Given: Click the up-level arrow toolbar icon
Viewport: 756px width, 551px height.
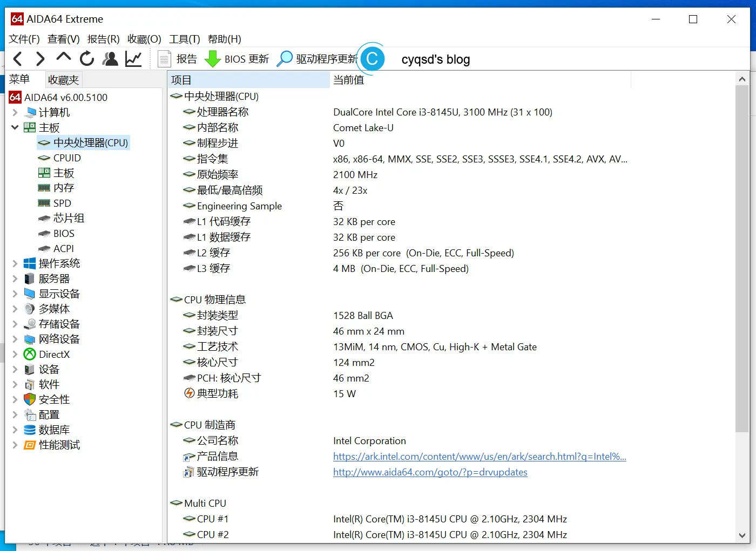Looking at the screenshot, I should (64, 57).
